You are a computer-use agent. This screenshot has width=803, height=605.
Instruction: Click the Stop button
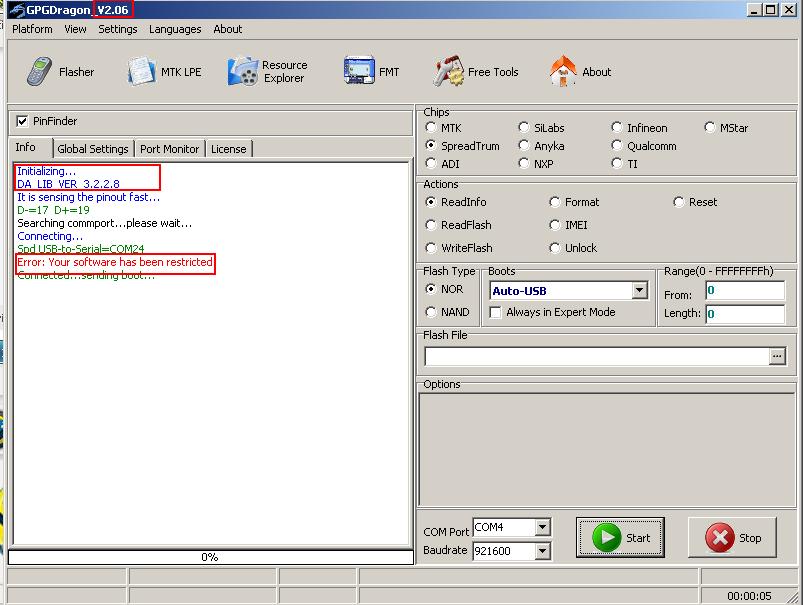(732, 537)
